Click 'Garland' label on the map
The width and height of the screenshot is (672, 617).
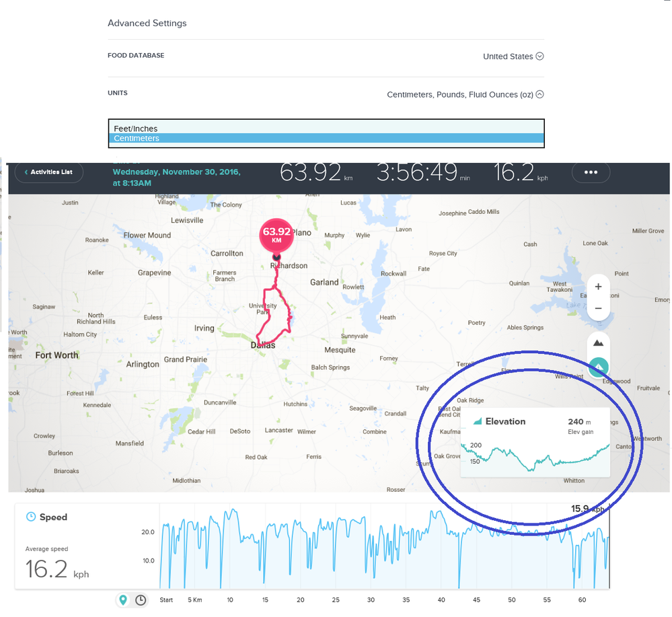324,282
